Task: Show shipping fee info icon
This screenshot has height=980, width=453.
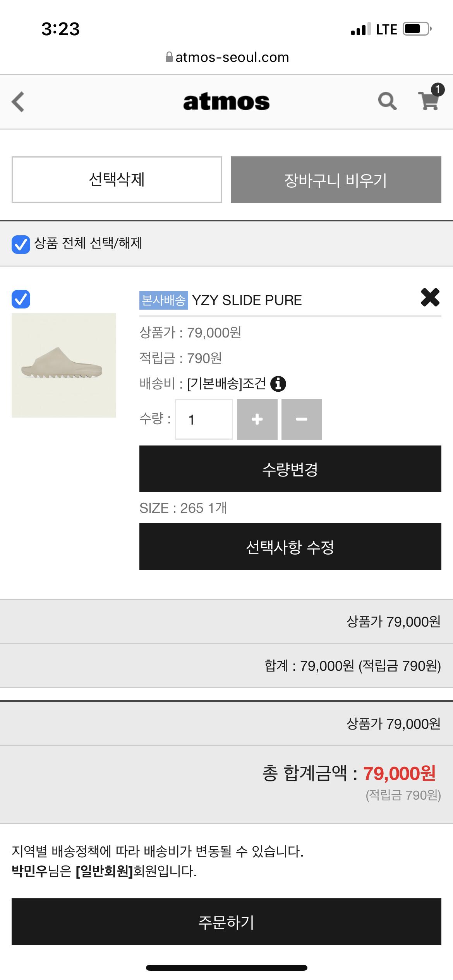Action: tap(278, 384)
